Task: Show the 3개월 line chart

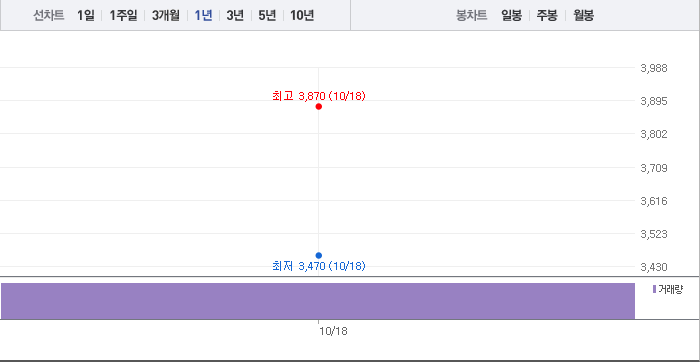Action: (x=166, y=16)
